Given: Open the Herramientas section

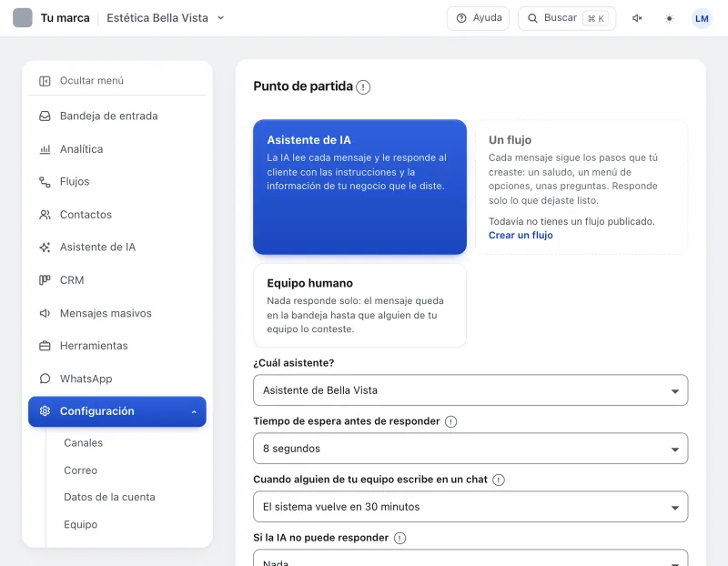Looking at the screenshot, I should [117, 346].
